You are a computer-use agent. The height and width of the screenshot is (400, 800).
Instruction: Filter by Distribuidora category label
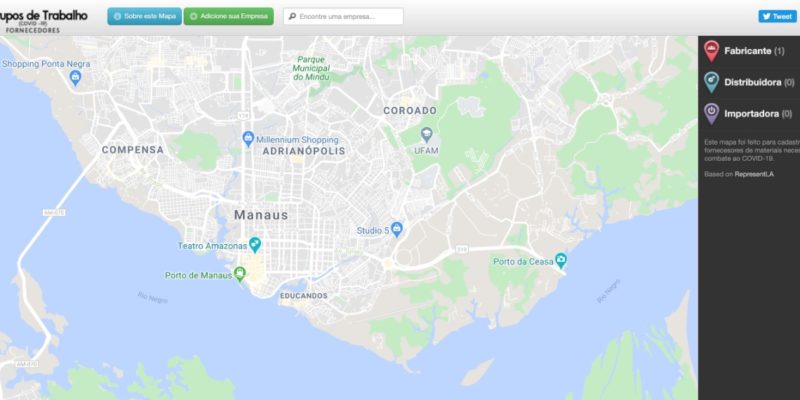click(x=753, y=82)
